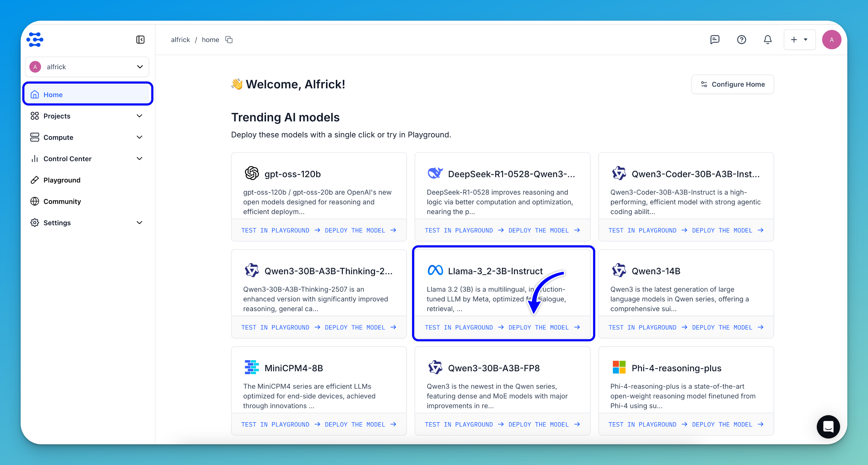This screenshot has height=465, width=868.
Task: Deploy the Qwen3-30B-A3B-FP8 model
Action: [x=544, y=424]
